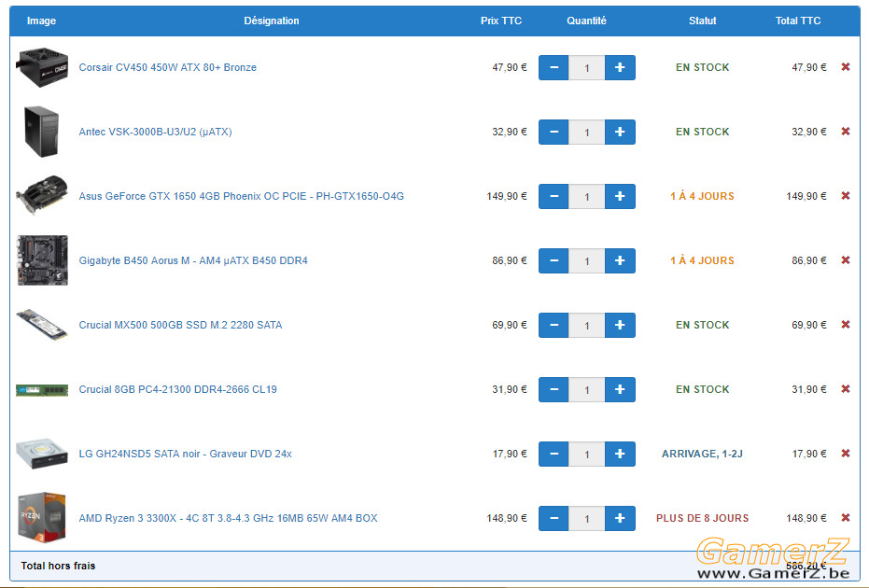This screenshot has width=869, height=588.
Task: Add one more Crucial MX500 SSD
Action: (x=620, y=325)
